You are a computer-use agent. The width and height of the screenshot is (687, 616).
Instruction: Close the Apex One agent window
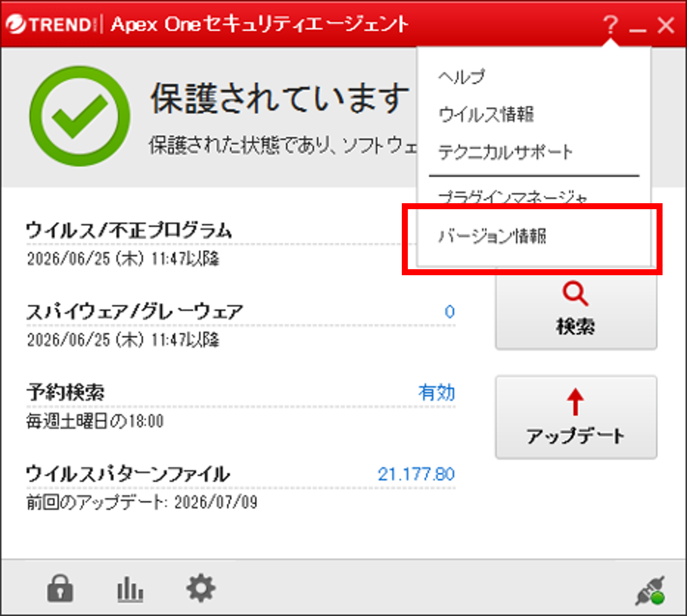[x=666, y=25]
